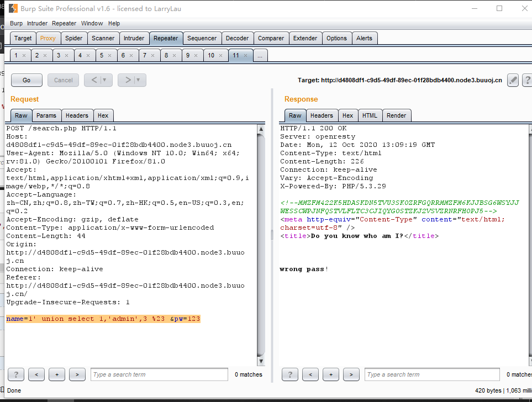Open the Window menu

[x=92, y=23]
